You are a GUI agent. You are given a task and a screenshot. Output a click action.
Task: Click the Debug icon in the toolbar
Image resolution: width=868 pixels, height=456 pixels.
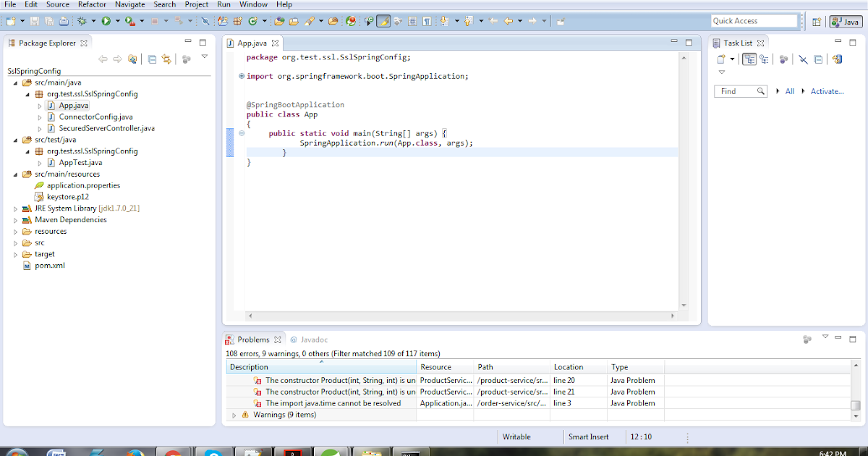tap(82, 21)
